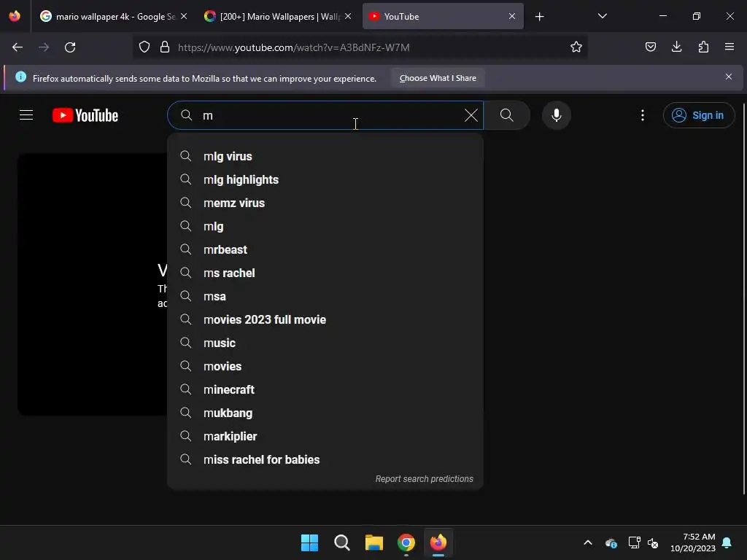Search with your voice microphone
The width and height of the screenshot is (747, 560).
pos(556,115)
